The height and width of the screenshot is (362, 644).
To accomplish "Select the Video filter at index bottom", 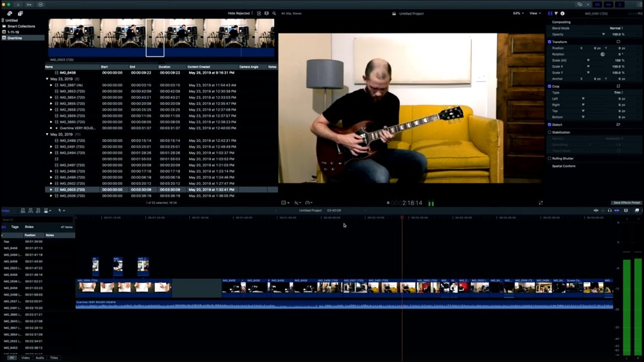I will pos(26,358).
